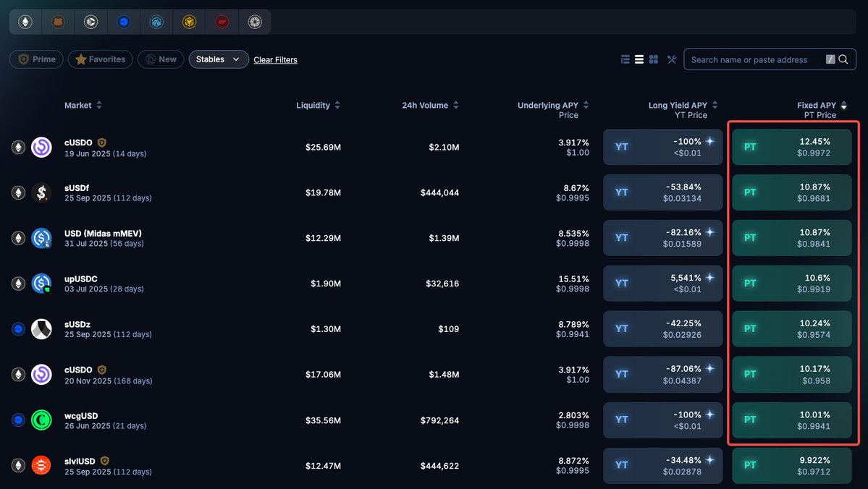This screenshot has width=868, height=489.
Task: Sort by the Market column arrows
Action: click(99, 105)
